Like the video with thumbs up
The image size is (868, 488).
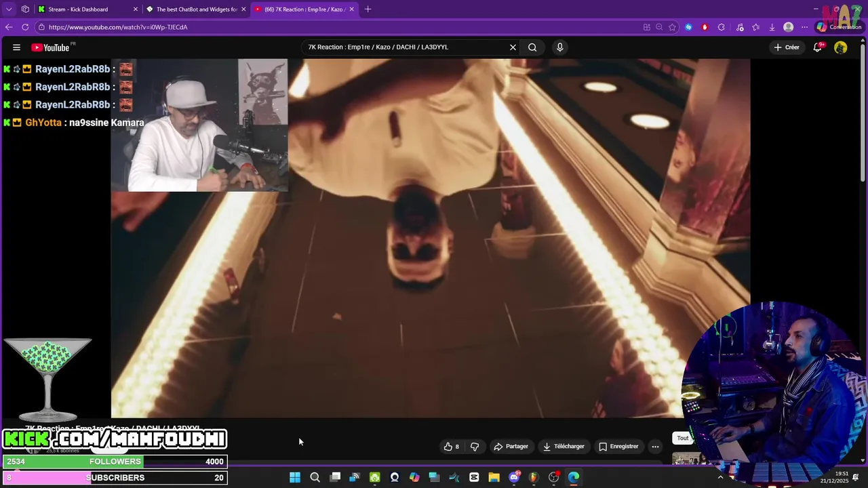(452, 447)
